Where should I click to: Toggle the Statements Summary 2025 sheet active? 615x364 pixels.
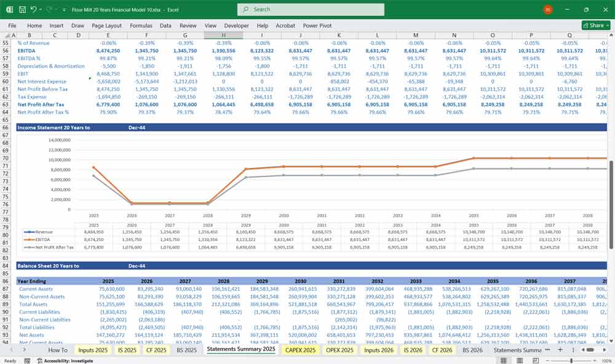240,349
